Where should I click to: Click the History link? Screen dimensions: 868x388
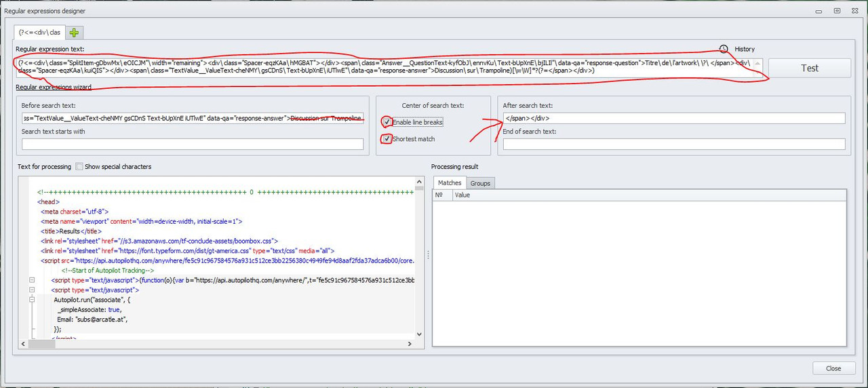point(745,49)
